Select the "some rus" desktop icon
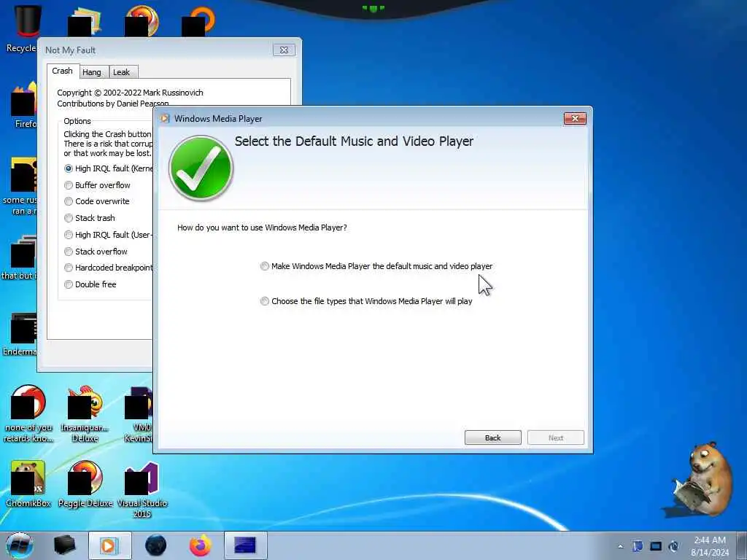Image resolution: width=747 pixels, height=560 pixels. pyautogui.click(x=20, y=186)
